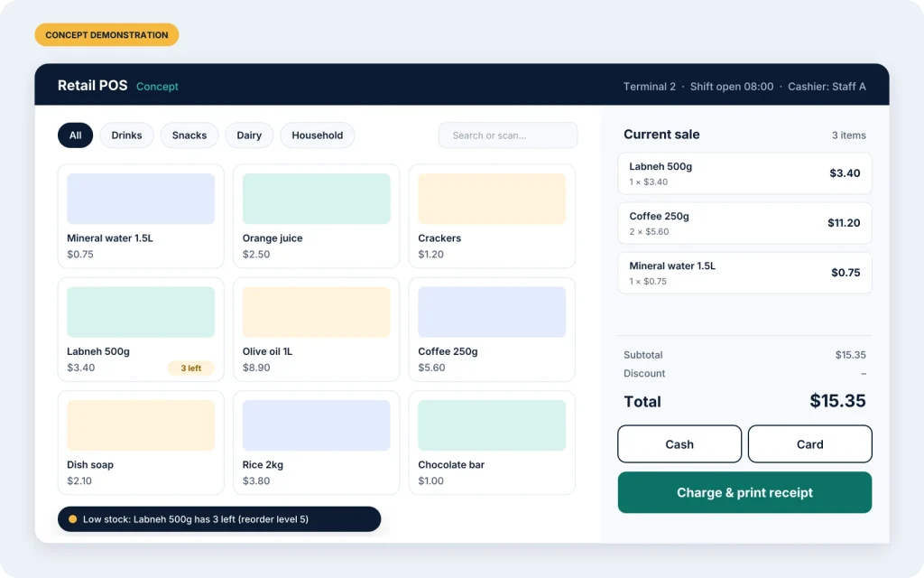This screenshot has width=924, height=578.
Task: Add Crackers product card
Action: (492, 217)
